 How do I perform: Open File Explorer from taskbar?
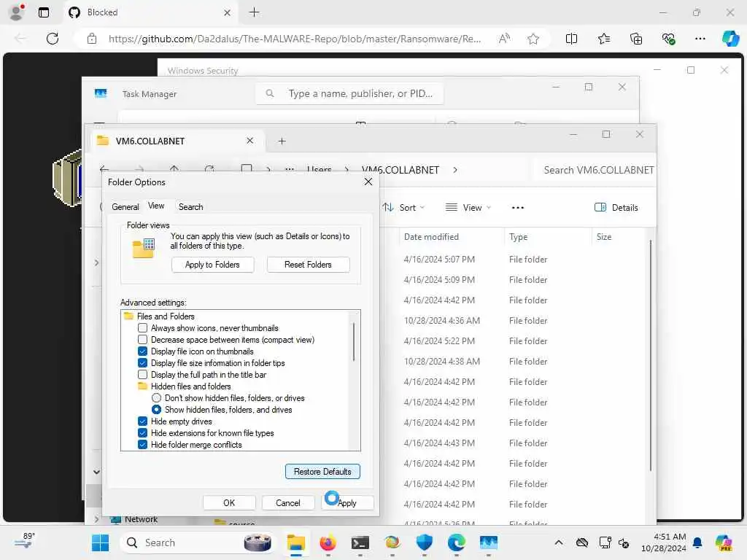point(296,542)
